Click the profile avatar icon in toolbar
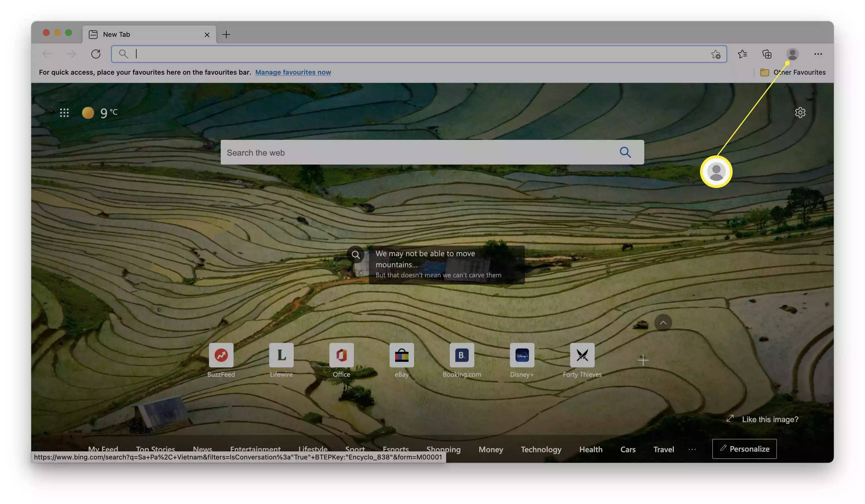The image size is (865, 504). coord(792,53)
